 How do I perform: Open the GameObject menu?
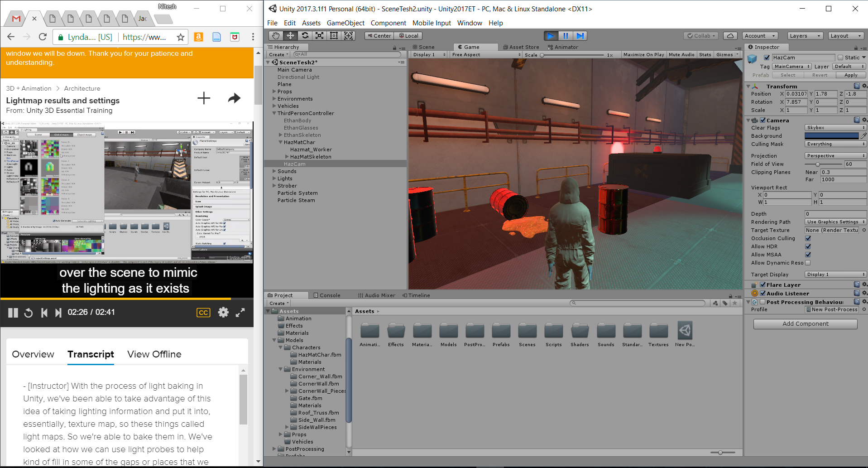tap(345, 23)
